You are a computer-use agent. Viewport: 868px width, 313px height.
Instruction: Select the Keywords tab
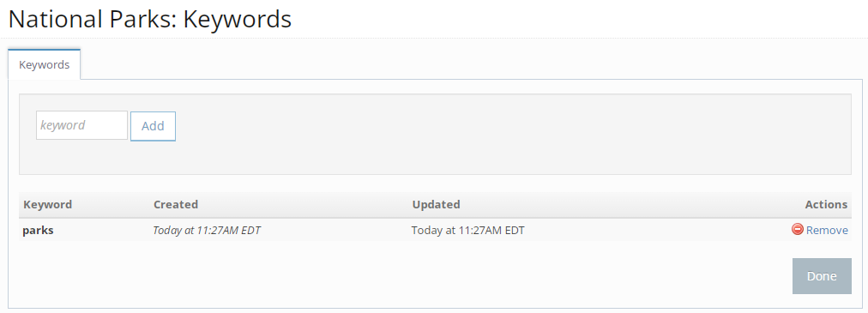point(45,64)
